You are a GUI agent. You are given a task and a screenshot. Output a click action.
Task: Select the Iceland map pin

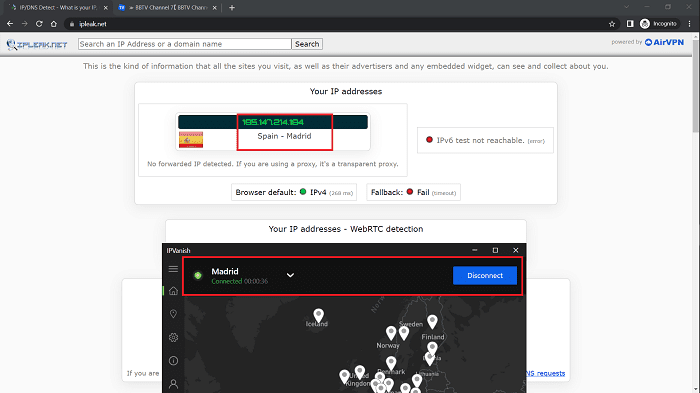coord(318,315)
